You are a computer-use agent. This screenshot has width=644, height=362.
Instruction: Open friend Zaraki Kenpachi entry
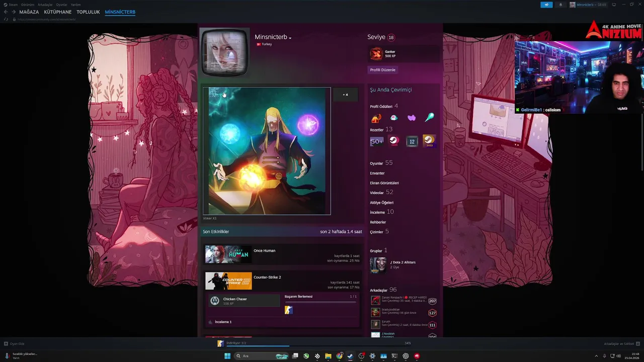pos(404,301)
